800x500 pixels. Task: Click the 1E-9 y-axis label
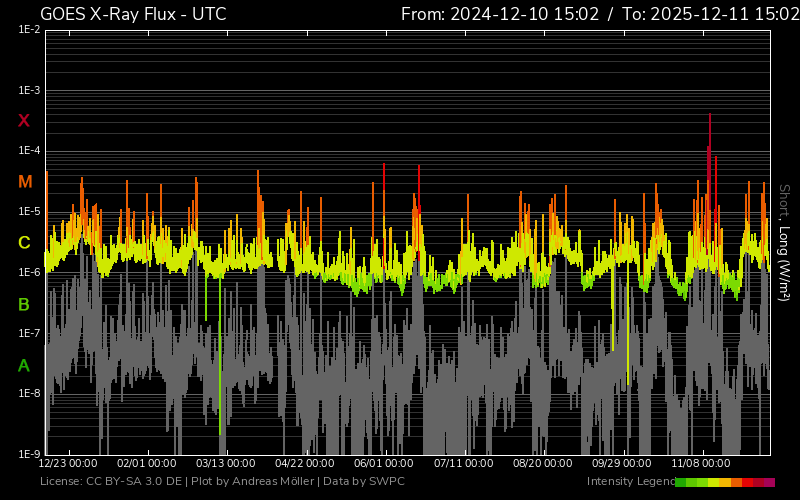[29, 454]
